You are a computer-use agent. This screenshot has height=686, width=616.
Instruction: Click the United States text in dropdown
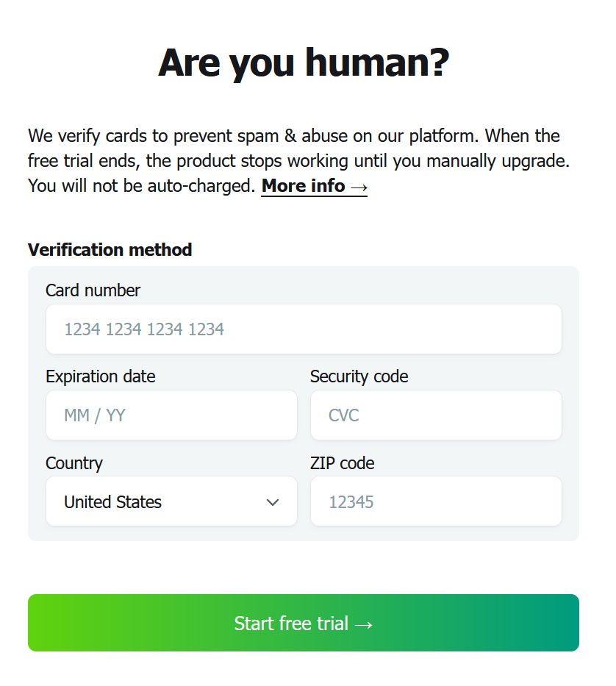[x=112, y=502]
